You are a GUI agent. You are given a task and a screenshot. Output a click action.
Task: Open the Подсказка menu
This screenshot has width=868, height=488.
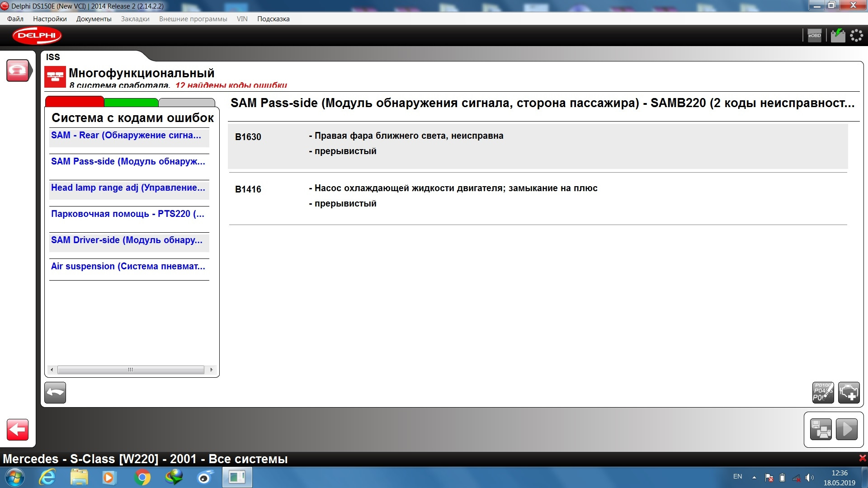pyautogui.click(x=273, y=19)
